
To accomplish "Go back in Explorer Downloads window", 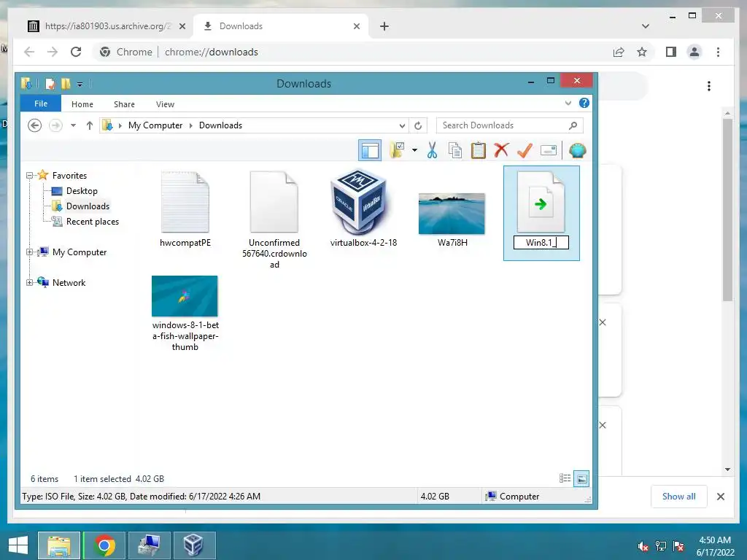I will click(34, 125).
